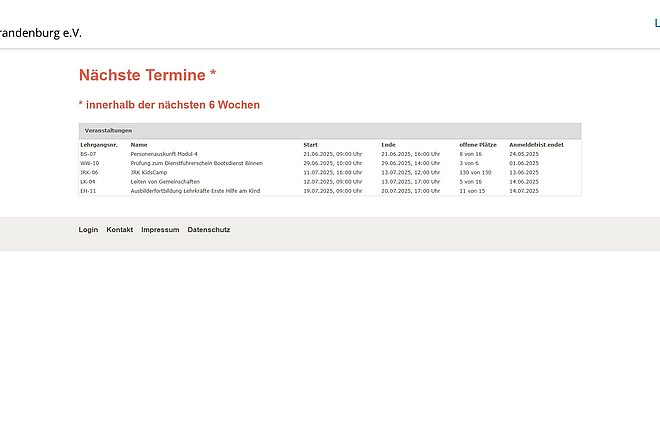
Task: Click course number JRK-06
Action: pos(89,172)
